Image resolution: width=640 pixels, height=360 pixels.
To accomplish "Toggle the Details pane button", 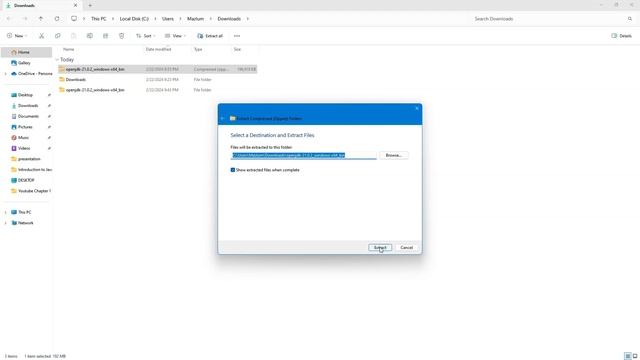I will (x=621, y=36).
